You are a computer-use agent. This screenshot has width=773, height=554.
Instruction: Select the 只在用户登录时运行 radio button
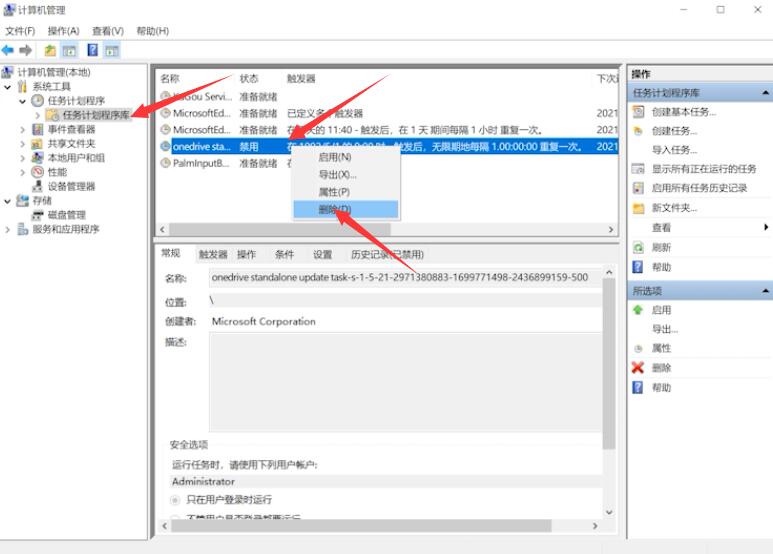coord(175,500)
